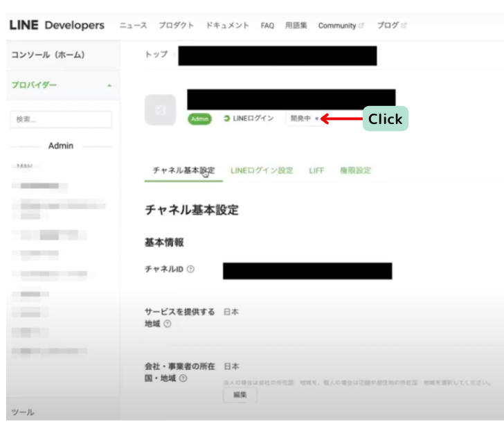Click the 開発中 status button
The image size is (504, 422).
(x=305, y=118)
